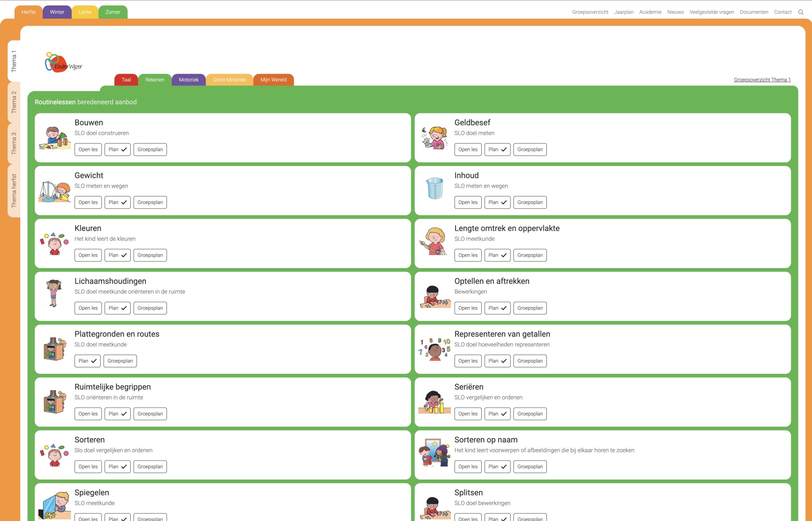Viewport: 812px width, 521px height.
Task: Toggle Plan checkmark for Bouwen
Action: click(x=118, y=150)
